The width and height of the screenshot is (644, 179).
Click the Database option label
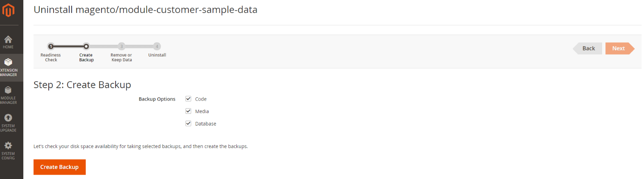[206, 124]
